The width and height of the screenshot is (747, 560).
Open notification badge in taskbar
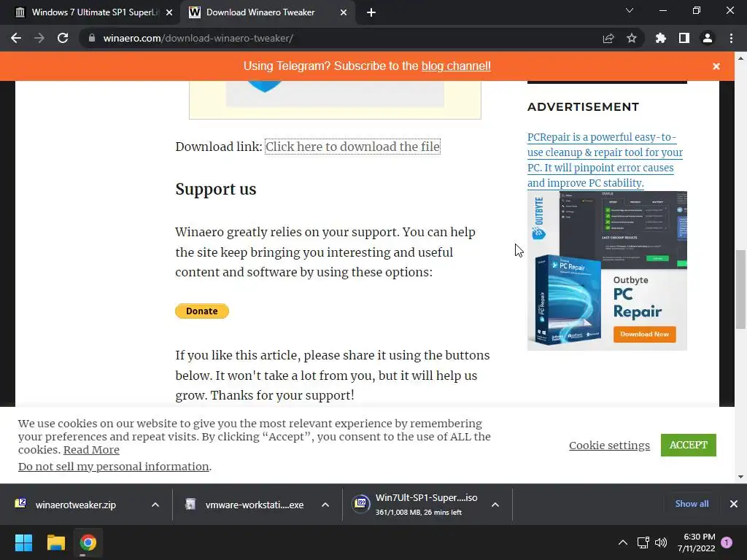coord(727,542)
